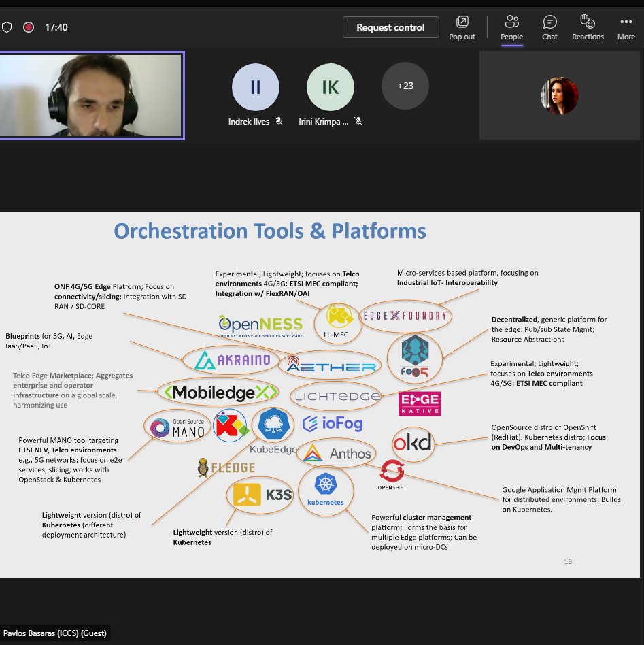Click the OpenShift red logo
The width and height of the screenshot is (644, 645).
(x=392, y=475)
